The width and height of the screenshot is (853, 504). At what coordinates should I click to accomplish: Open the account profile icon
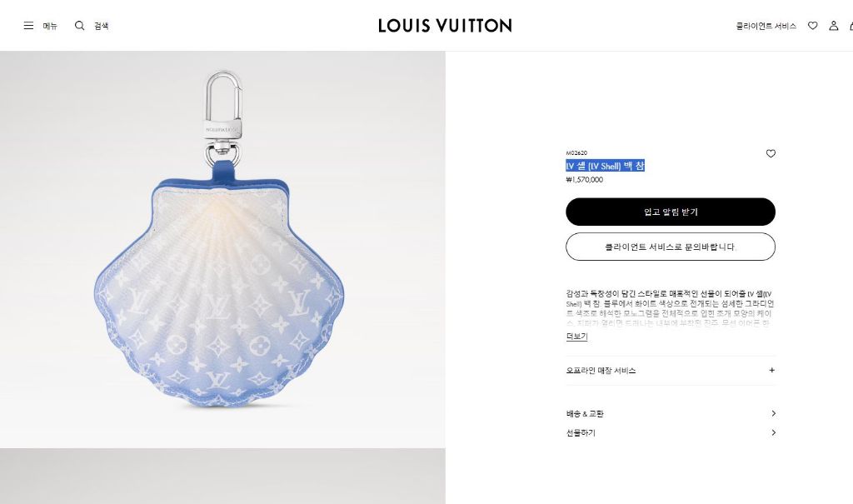833,26
